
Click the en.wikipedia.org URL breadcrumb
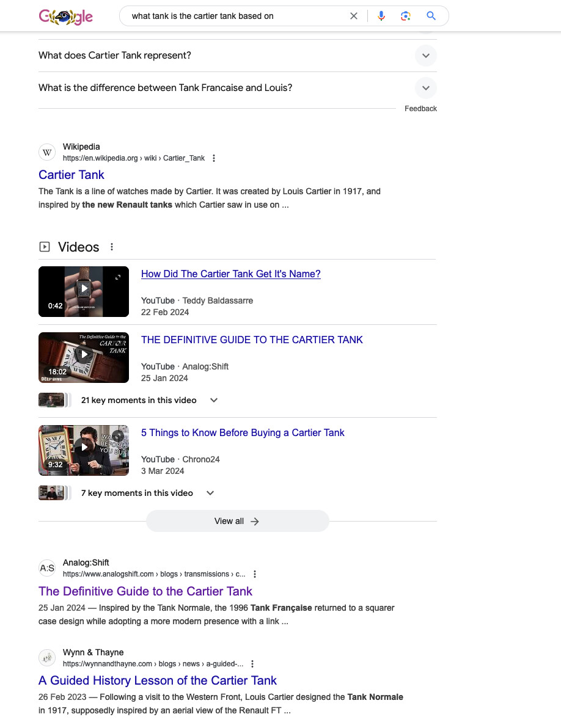[134, 158]
